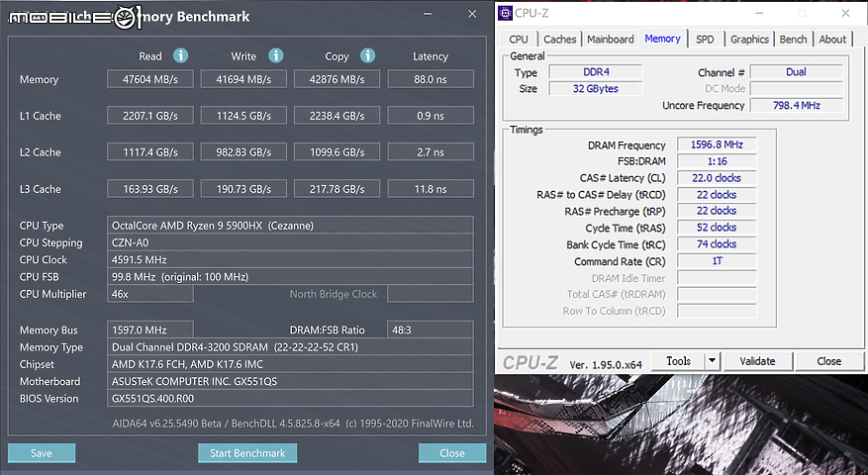Select the CPU Stepping value CZN-A0
The height and width of the screenshot is (475, 868).
(290, 242)
